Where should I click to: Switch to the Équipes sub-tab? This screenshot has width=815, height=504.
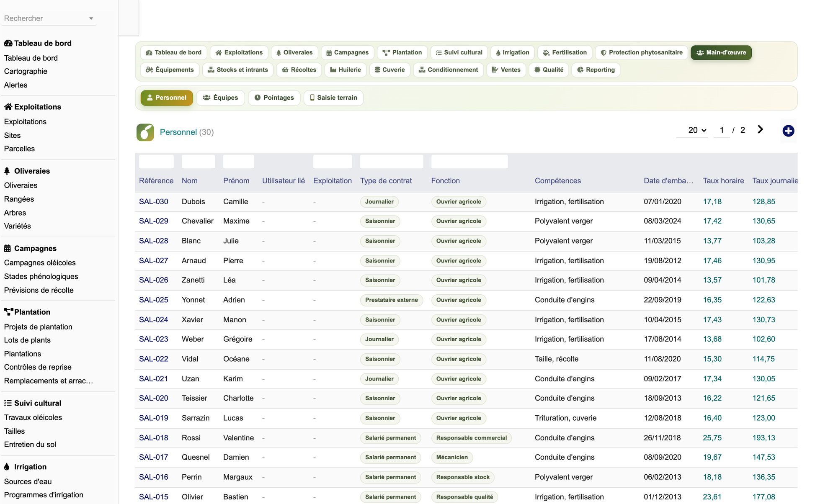220,98
